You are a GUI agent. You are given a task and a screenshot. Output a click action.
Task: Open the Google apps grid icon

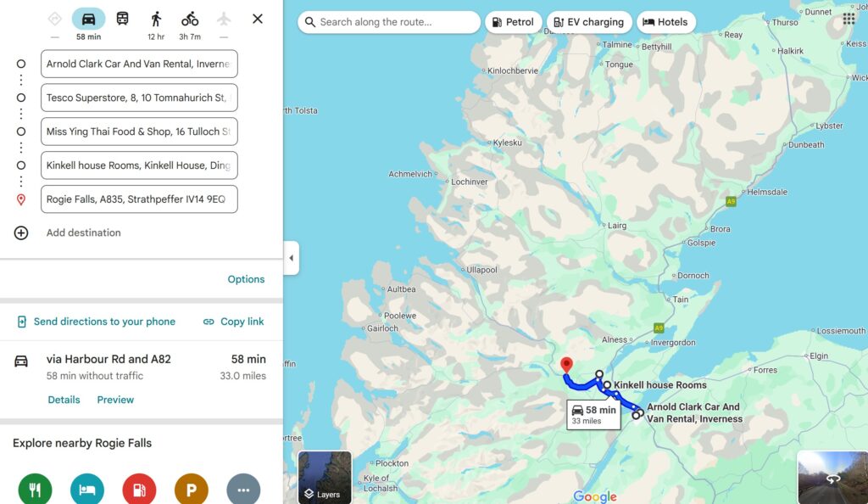tap(849, 19)
